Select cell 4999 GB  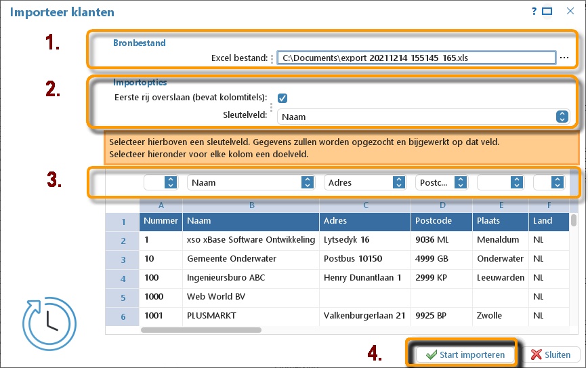(x=442, y=259)
